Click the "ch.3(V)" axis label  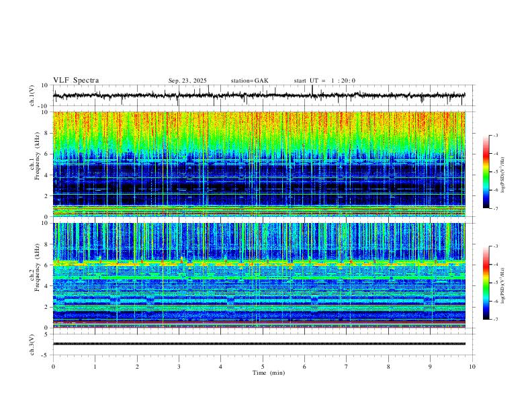coord(32,345)
